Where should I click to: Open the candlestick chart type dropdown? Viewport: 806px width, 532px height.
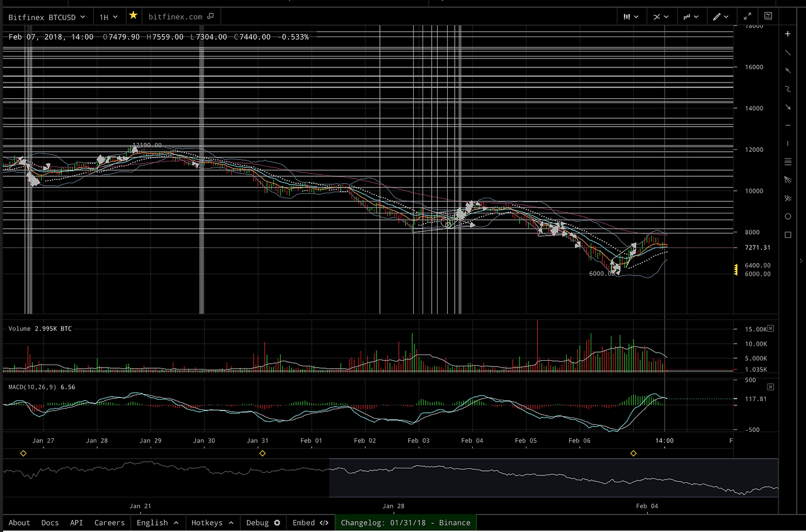pos(631,17)
